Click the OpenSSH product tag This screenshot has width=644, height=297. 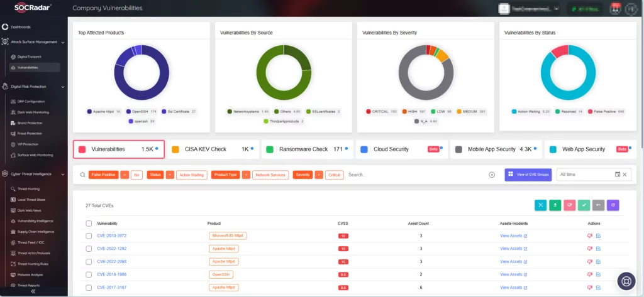pos(221,274)
